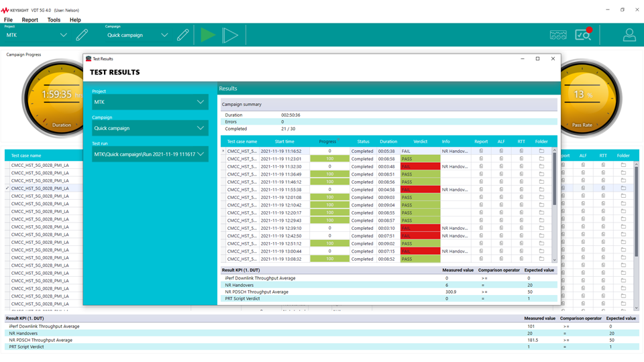Open the Tools menu

(54, 20)
